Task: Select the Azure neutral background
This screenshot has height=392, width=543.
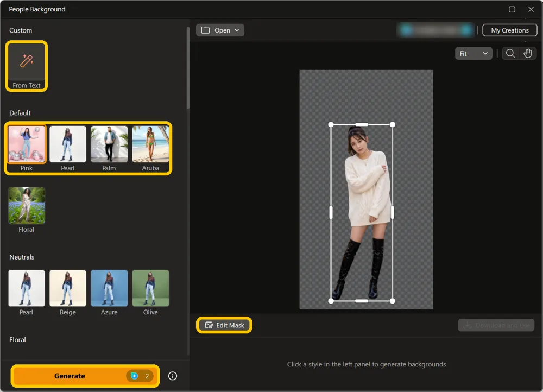Action: click(x=109, y=288)
